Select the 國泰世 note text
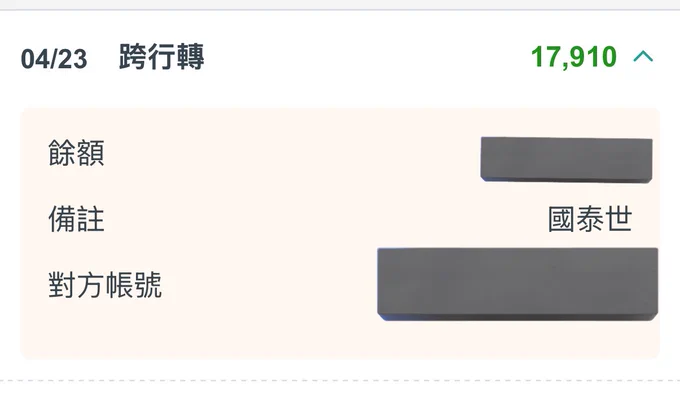 pos(590,219)
